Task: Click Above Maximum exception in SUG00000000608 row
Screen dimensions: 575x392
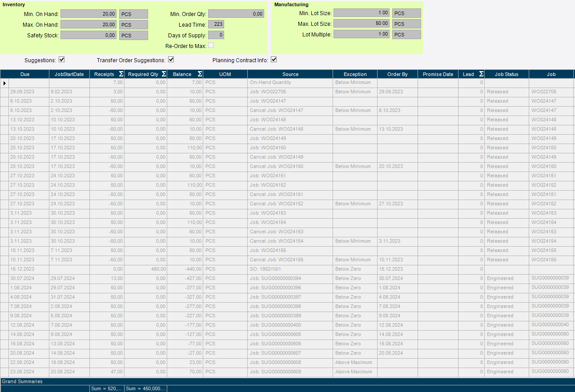Action: 355,363
